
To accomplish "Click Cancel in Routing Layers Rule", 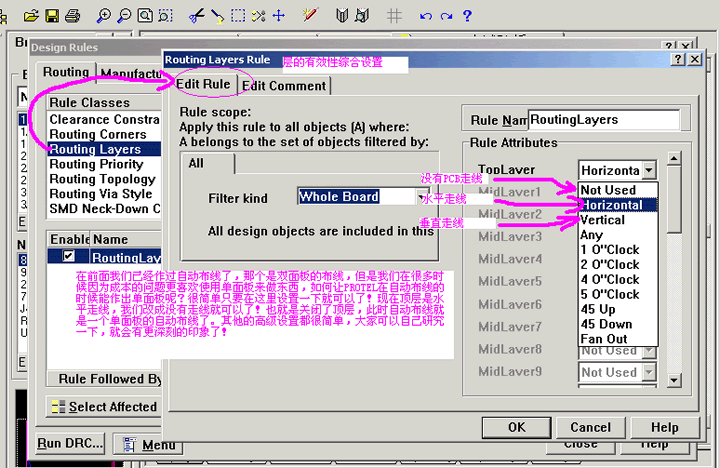I will click(591, 428).
